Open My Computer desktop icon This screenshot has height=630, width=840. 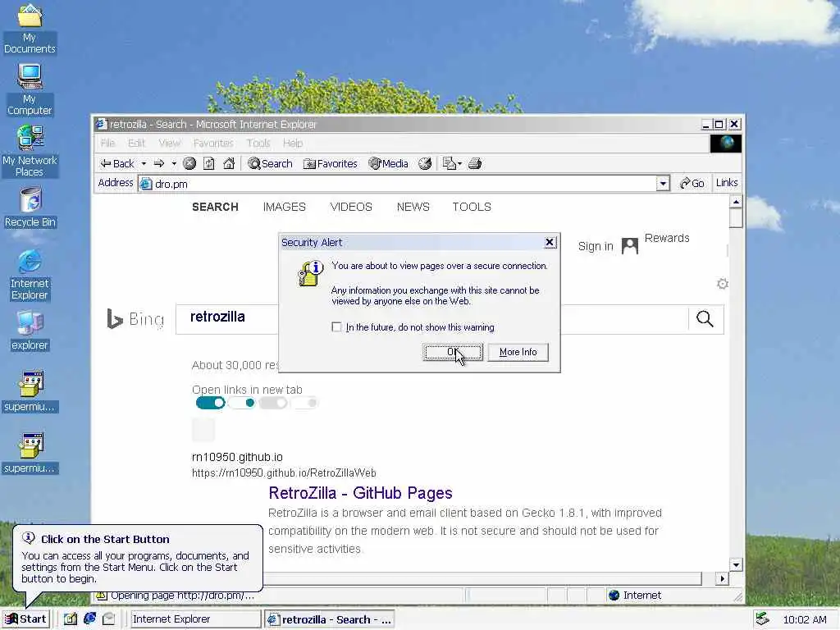click(x=30, y=90)
